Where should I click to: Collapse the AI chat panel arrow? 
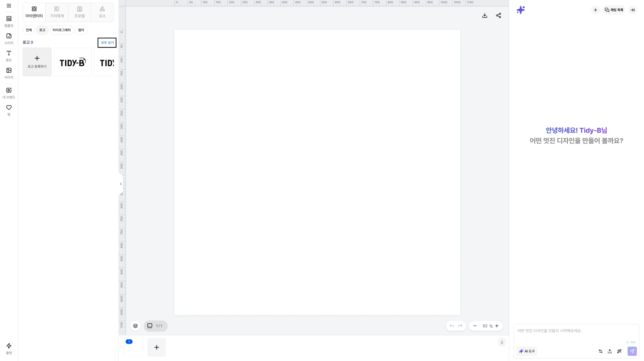[x=632, y=10]
